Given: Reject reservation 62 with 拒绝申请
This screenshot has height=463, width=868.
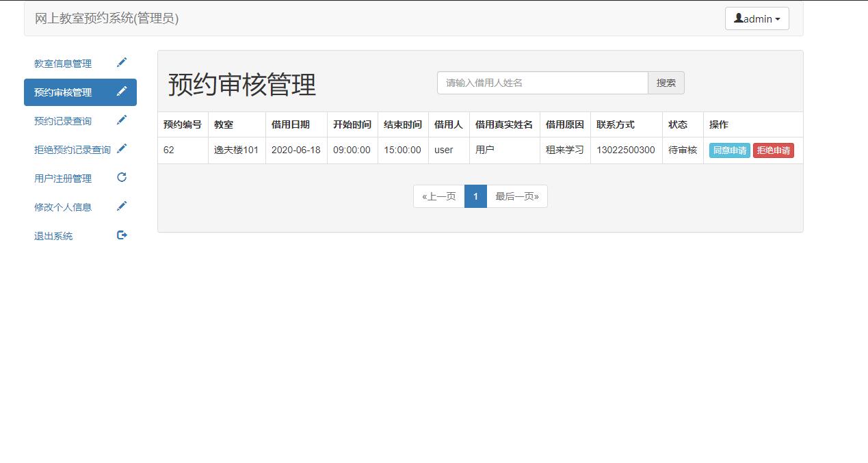Looking at the screenshot, I should coord(773,150).
